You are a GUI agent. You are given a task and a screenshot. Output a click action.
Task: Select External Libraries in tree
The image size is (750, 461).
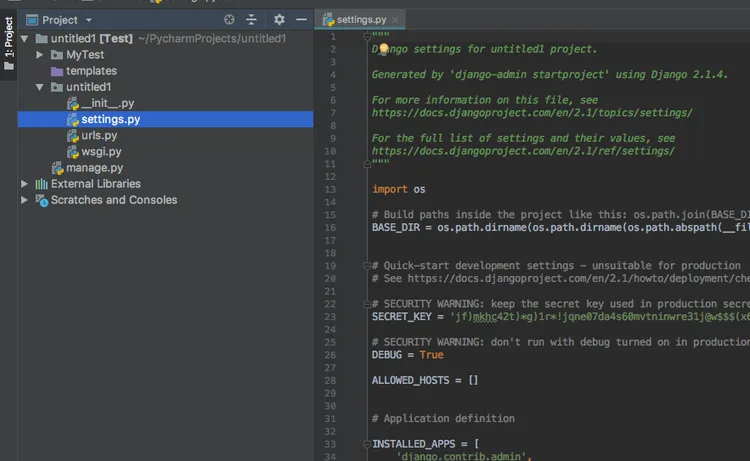pos(96,184)
